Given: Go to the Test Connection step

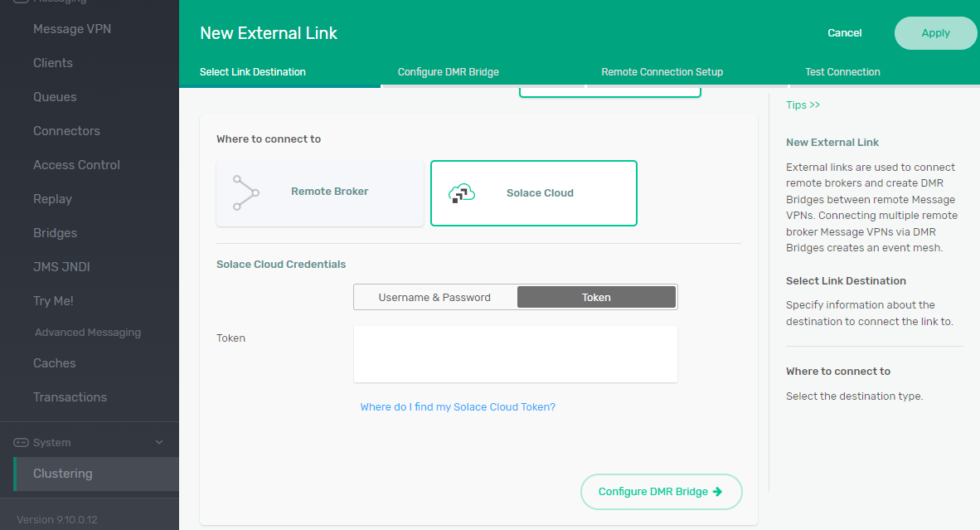Looking at the screenshot, I should coord(842,72).
